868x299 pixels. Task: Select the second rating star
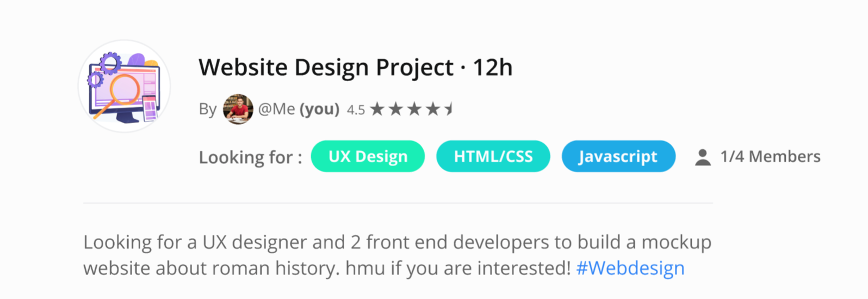pyautogui.click(x=396, y=109)
